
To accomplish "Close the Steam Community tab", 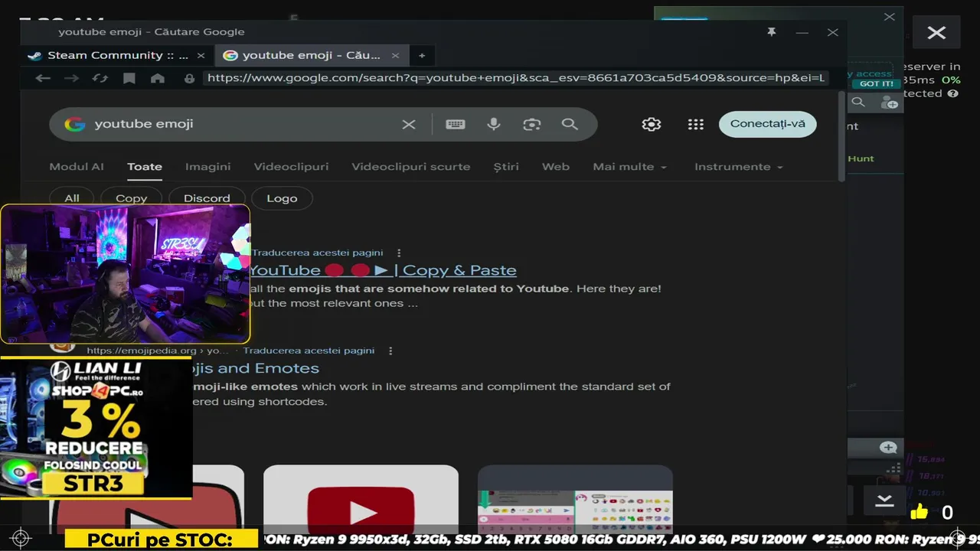I will coord(201,55).
